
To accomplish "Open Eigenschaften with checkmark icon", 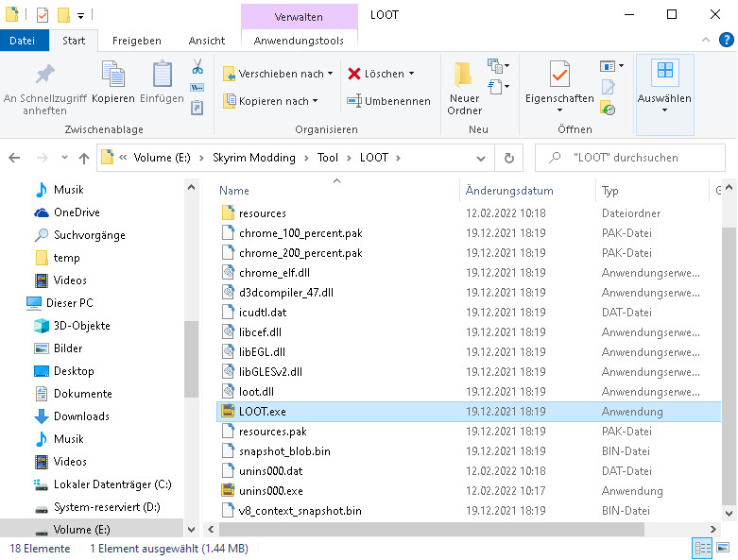I will [559, 76].
